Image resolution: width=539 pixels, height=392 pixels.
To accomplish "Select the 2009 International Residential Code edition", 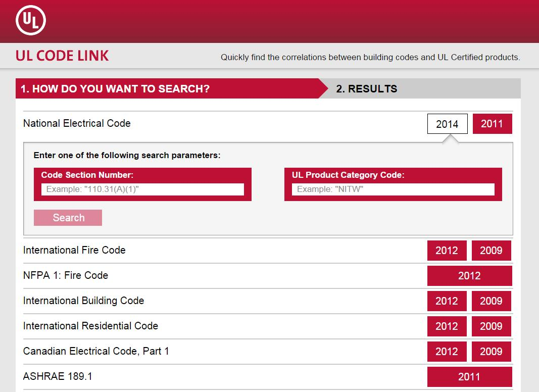I will click(492, 326).
